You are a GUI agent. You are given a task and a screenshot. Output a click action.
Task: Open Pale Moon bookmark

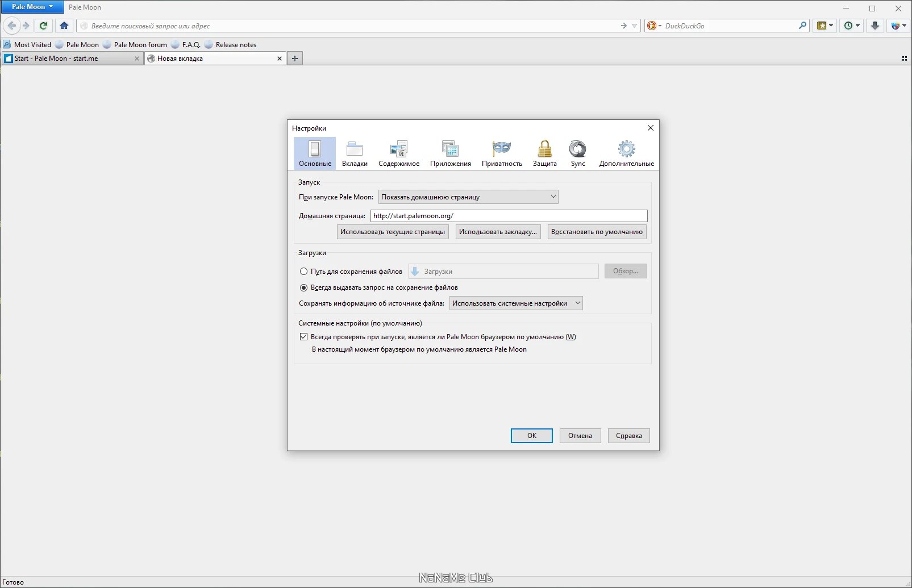[x=77, y=44]
